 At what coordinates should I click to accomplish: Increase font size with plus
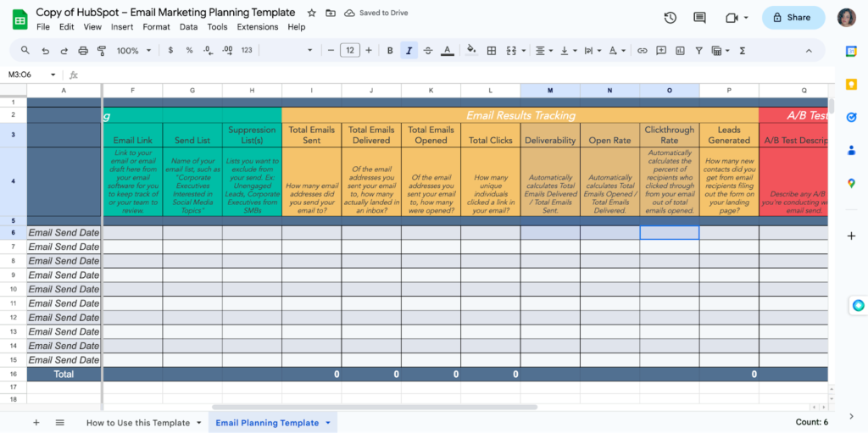(x=369, y=50)
